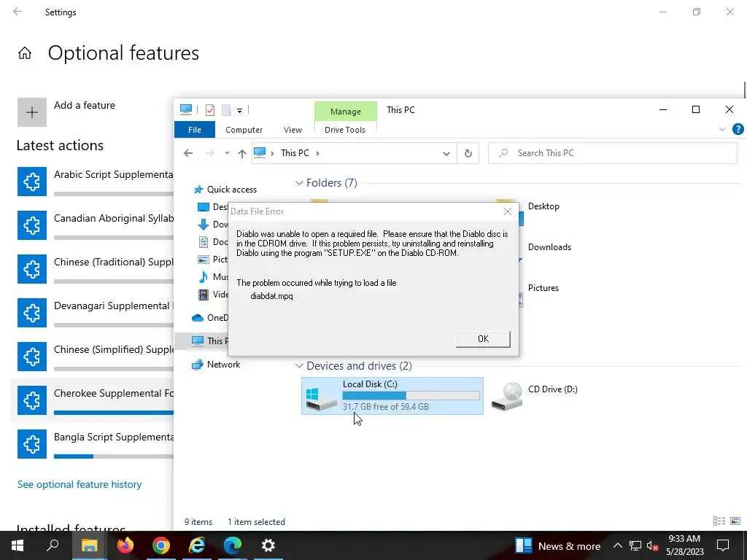Screen dimensions: 747x560
Task: Click the Downloads folder label
Action: pos(549,247)
